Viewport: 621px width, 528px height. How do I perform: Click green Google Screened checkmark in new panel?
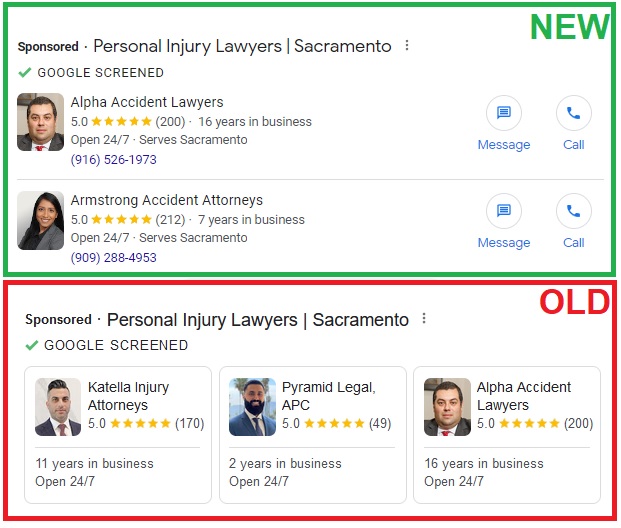point(25,72)
